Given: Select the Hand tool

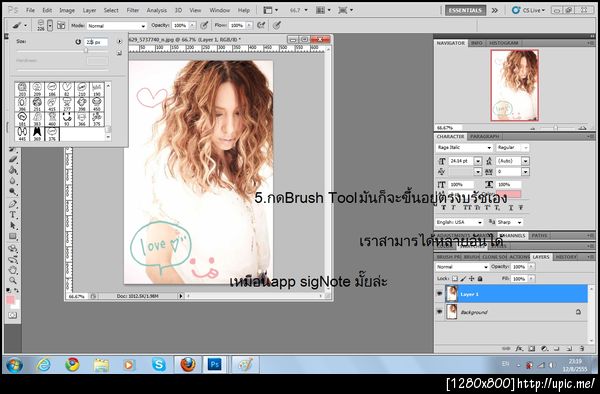Looking at the screenshot, I should 13,270.
